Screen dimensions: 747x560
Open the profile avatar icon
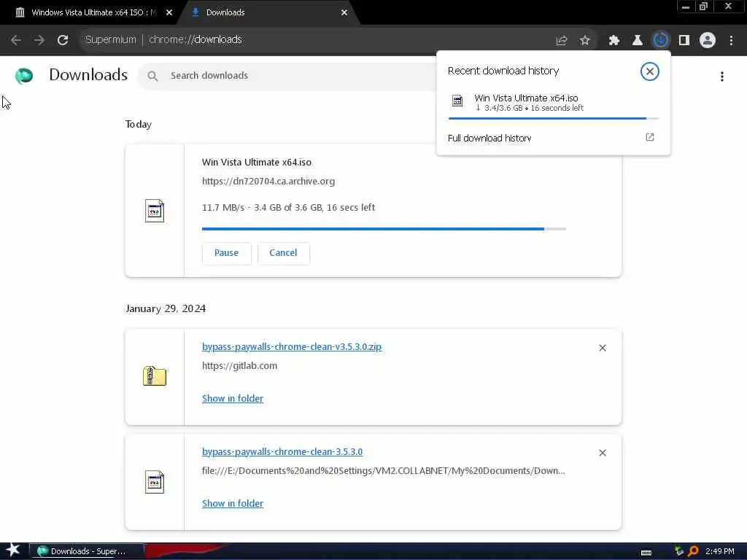[x=708, y=41]
